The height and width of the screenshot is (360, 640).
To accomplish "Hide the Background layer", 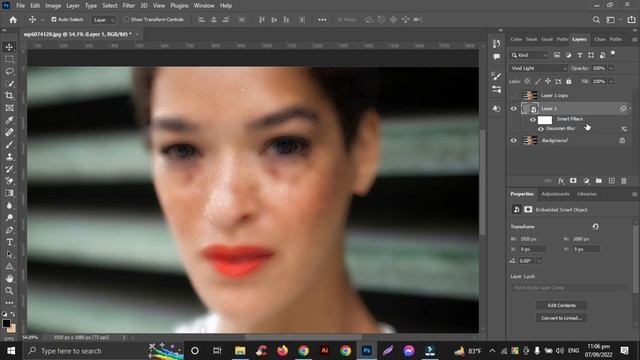I will click(514, 140).
